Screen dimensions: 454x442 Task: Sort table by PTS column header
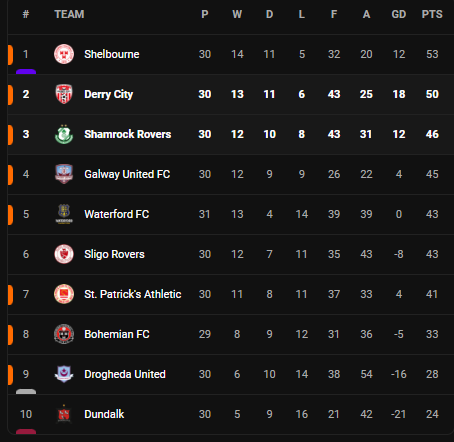[432, 14]
